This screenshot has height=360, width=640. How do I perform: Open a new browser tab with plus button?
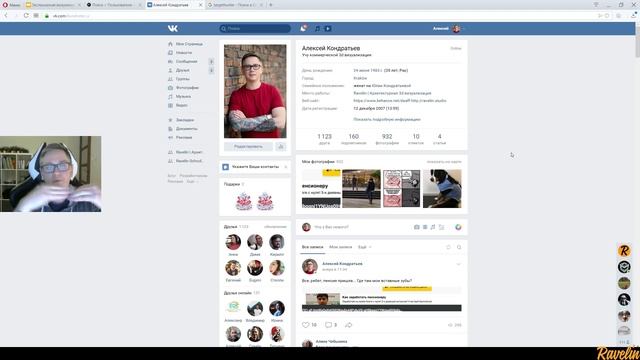271,5
